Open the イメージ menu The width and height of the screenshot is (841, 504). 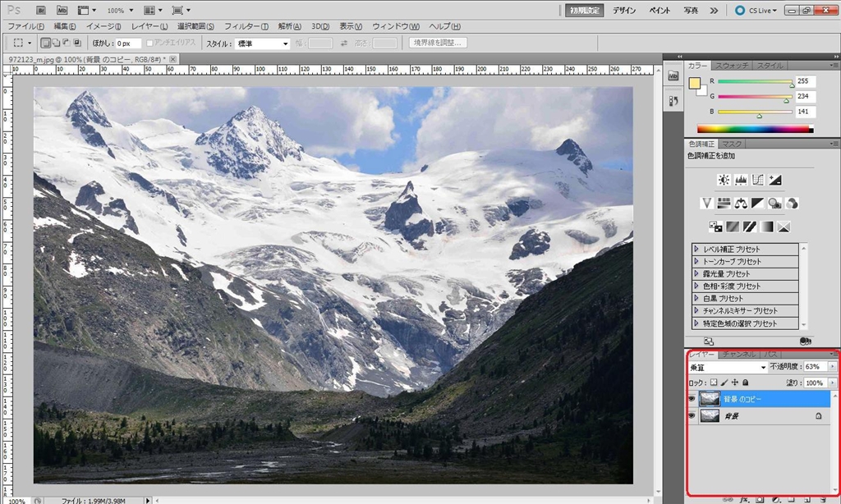[103, 26]
